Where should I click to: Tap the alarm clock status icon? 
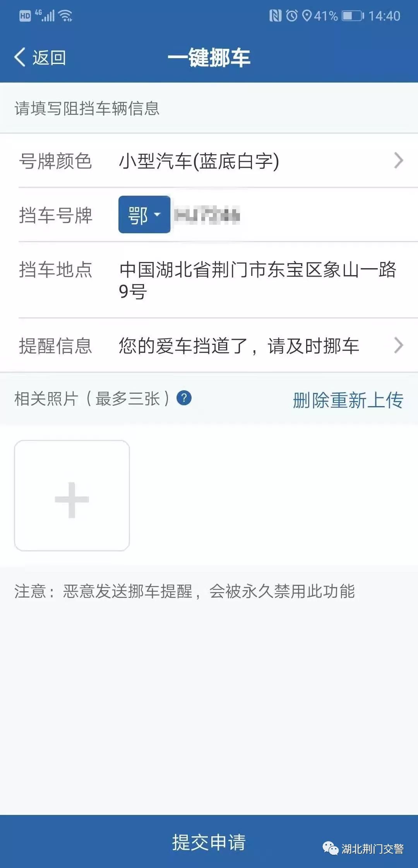[x=292, y=16]
